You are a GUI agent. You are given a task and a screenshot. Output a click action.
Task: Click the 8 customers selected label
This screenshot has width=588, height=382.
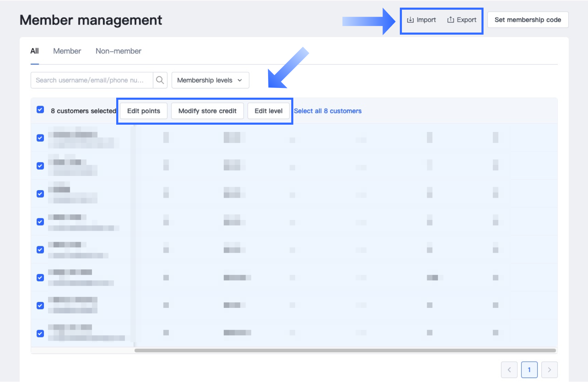(x=83, y=111)
